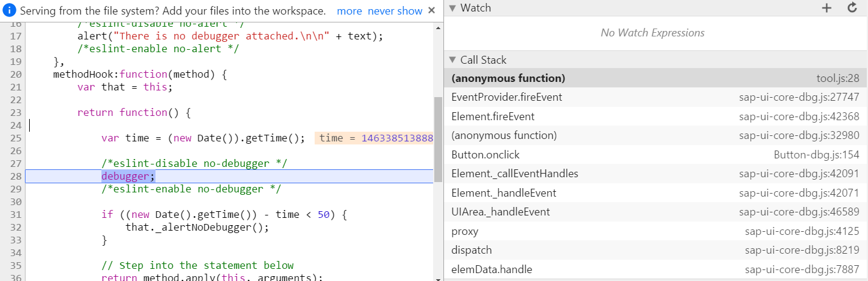This screenshot has height=281, width=868.
Task: Click the 'more' link in banner
Action: [349, 11]
